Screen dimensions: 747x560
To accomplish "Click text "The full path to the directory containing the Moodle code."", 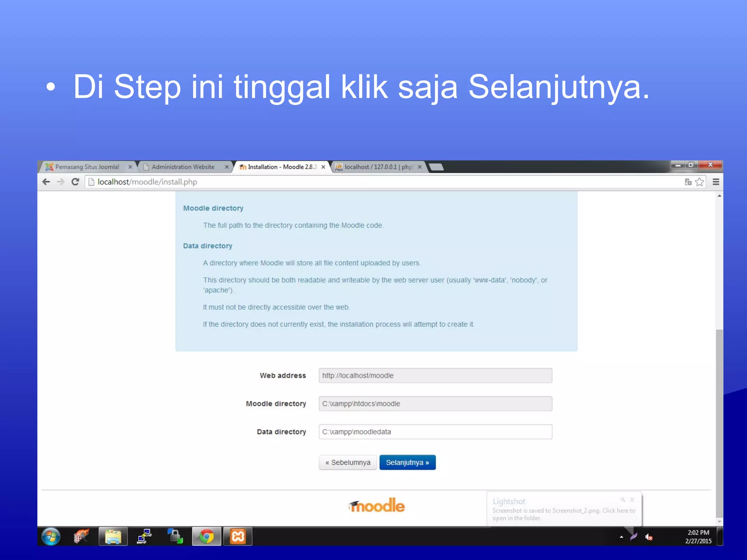I will (293, 225).
